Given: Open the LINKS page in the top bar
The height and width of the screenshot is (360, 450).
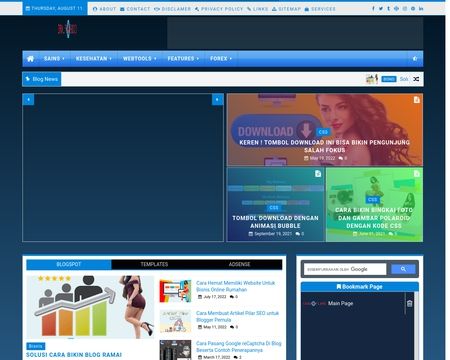Looking at the screenshot, I should point(257,9).
